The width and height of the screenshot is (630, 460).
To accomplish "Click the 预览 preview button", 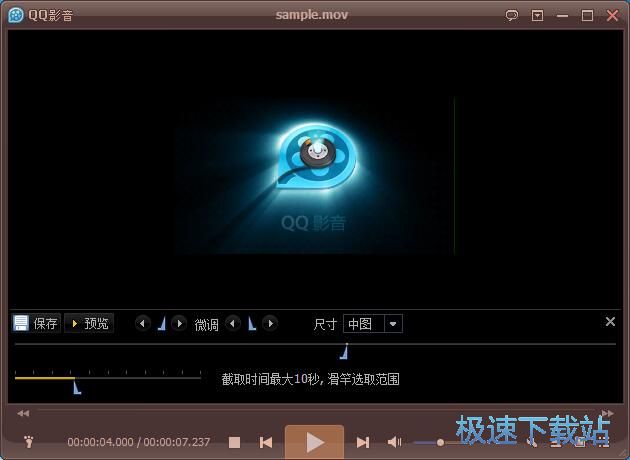I will (x=89, y=323).
